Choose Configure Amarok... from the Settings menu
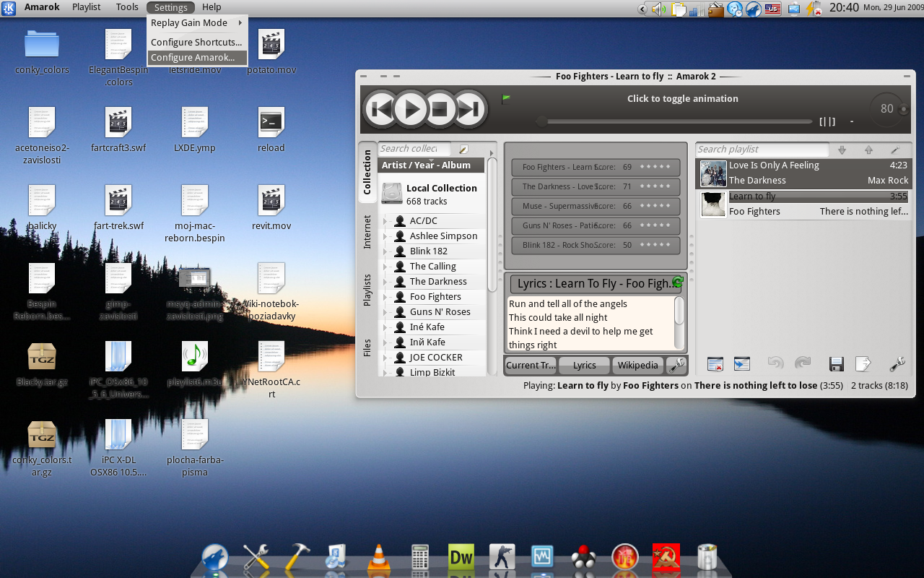Viewport: 924px width, 578px height. (197, 58)
